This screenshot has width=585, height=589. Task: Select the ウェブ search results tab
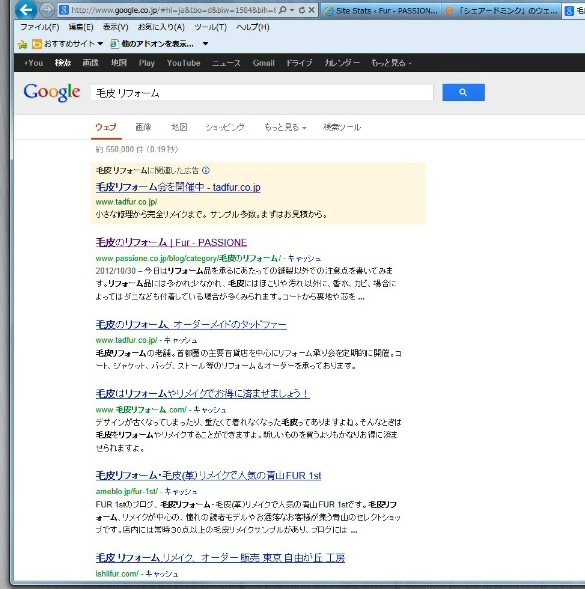(x=106, y=127)
